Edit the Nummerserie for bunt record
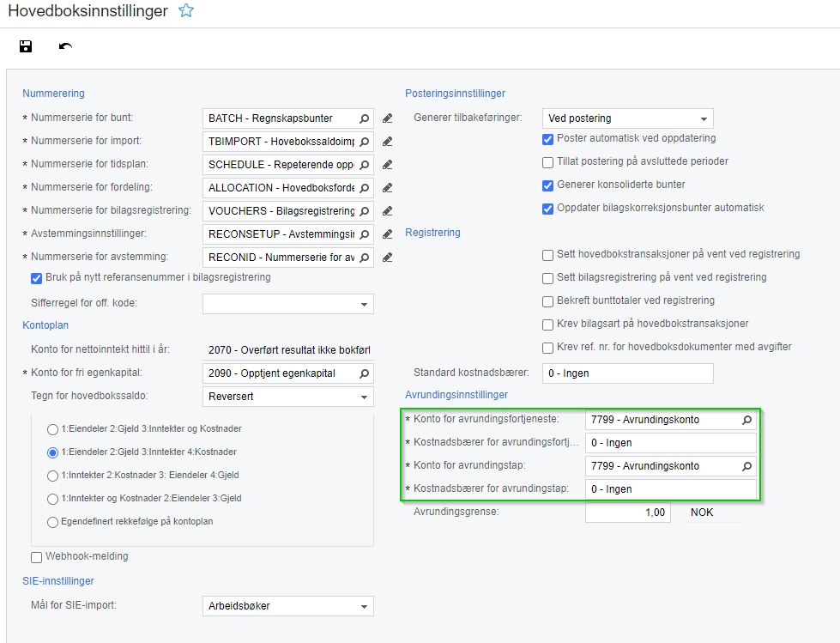This screenshot has width=840, height=643. coord(387,118)
